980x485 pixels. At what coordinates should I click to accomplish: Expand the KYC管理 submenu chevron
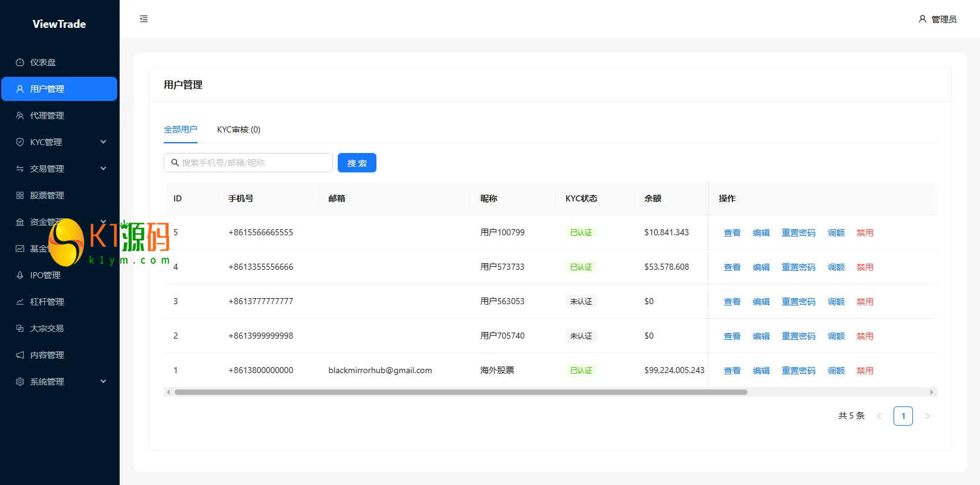(x=103, y=142)
